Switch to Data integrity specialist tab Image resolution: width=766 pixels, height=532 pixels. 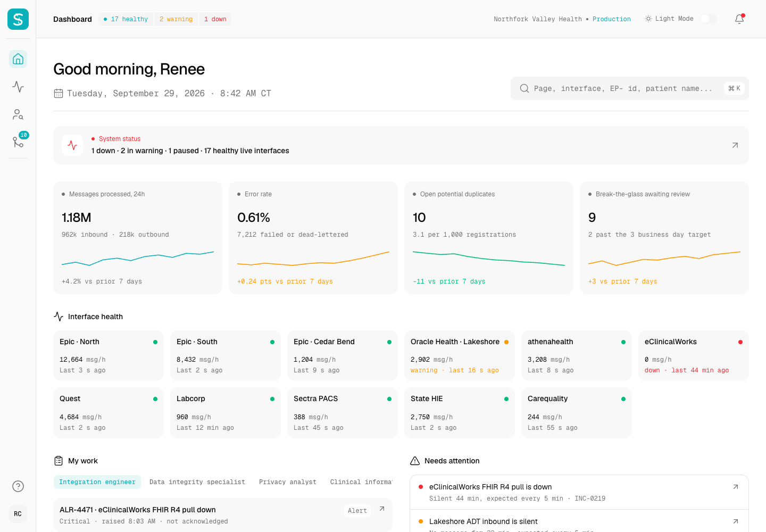(197, 482)
